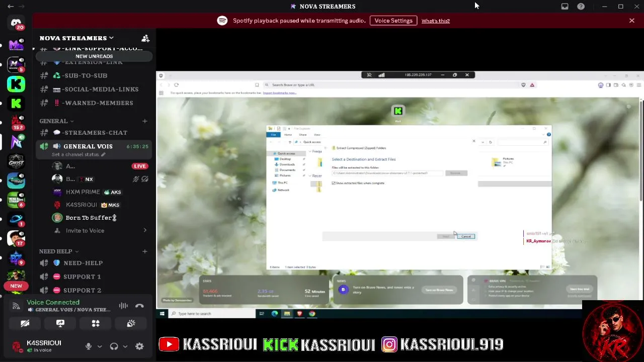This screenshot has height=362, width=644.
Task: Start screen sharing from voice panel
Action: (x=60, y=324)
